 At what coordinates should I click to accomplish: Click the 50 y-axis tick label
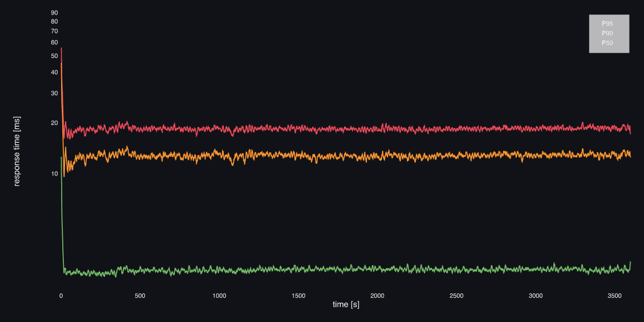pos(54,56)
